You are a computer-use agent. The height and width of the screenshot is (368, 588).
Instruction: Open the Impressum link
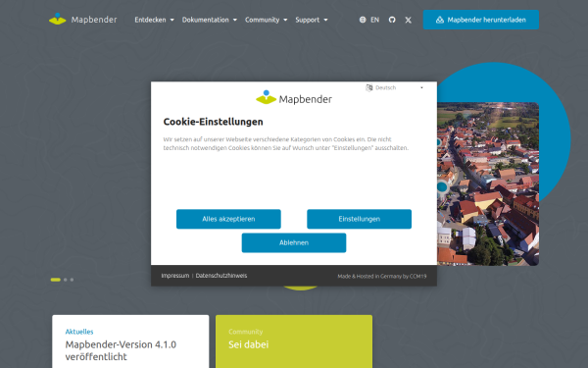point(175,276)
